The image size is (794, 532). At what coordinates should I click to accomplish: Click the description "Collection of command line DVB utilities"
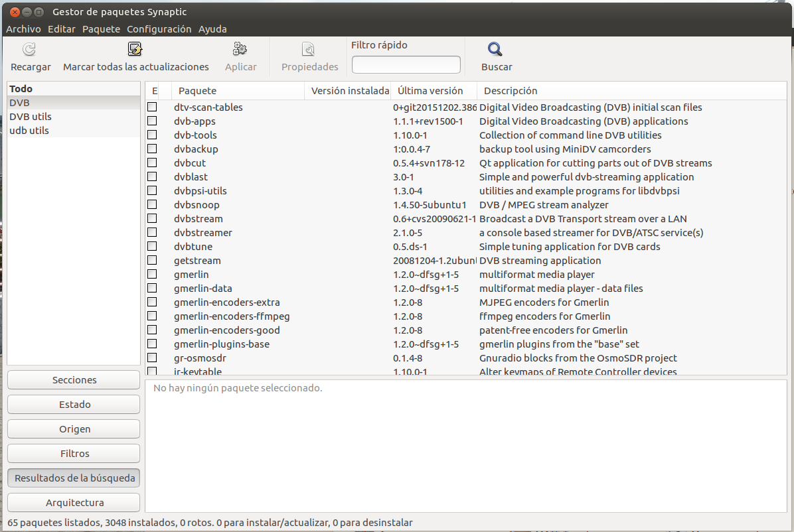pyautogui.click(x=570, y=135)
